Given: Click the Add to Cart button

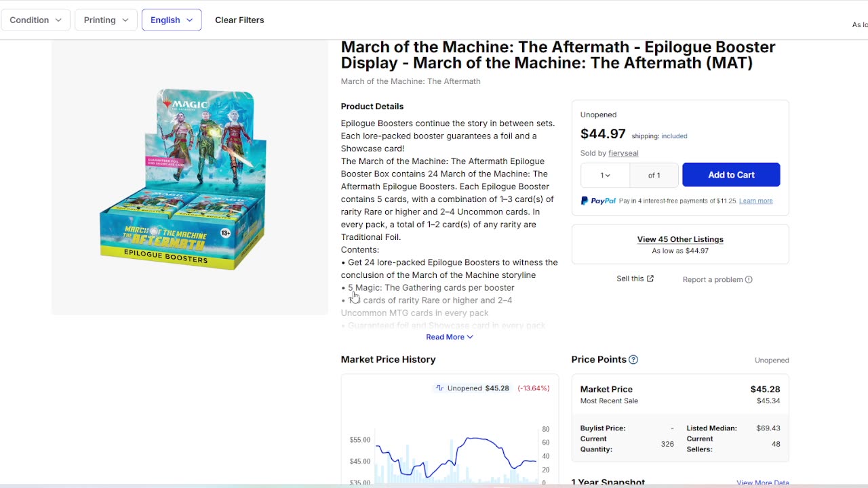Looking at the screenshot, I should tap(731, 175).
